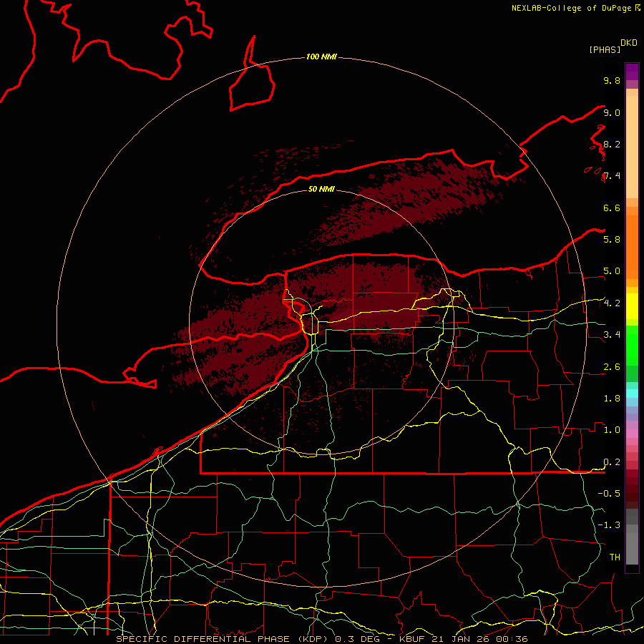Click the purple top segment of color bar
The width and height of the screenshot is (644, 644).
pos(632,72)
